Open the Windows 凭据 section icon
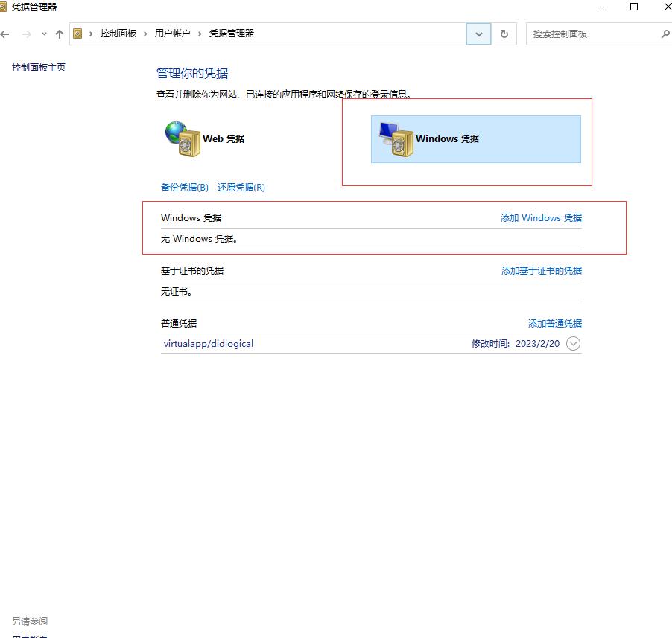The width and height of the screenshot is (672, 638). (x=399, y=138)
